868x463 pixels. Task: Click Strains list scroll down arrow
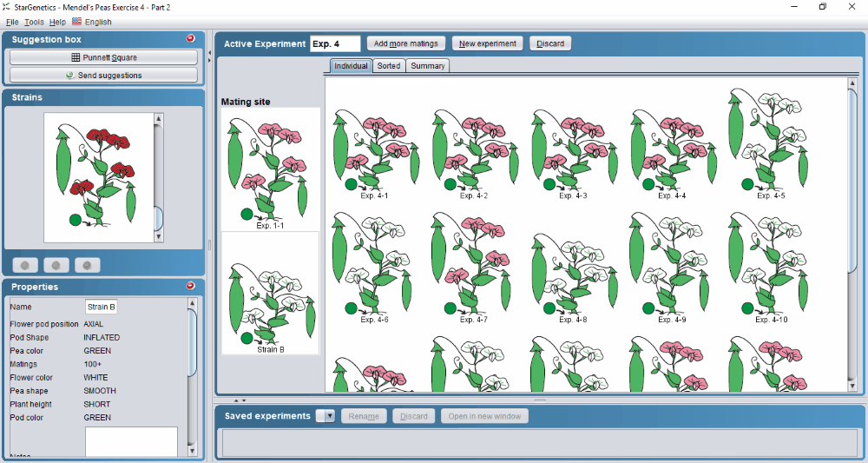158,237
